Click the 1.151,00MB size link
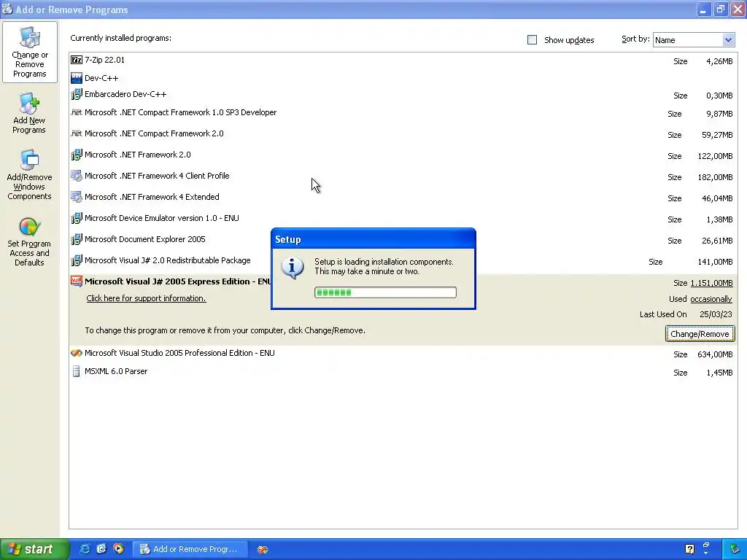 point(712,284)
